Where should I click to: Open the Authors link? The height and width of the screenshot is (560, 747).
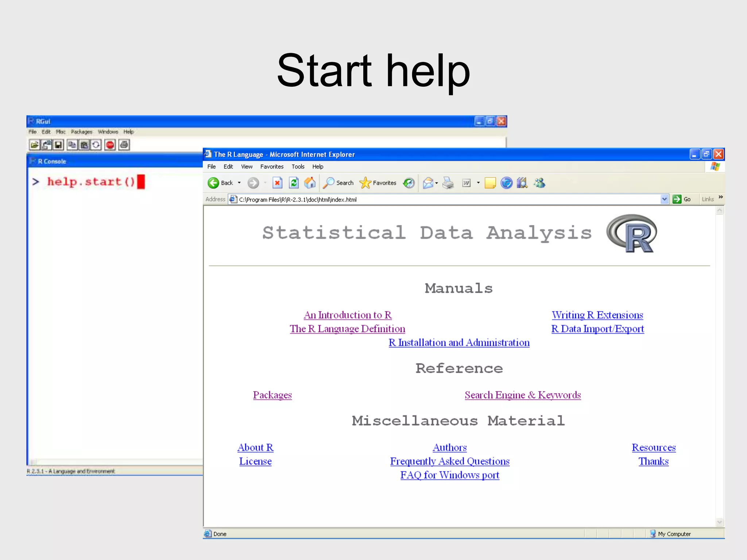[x=450, y=448]
